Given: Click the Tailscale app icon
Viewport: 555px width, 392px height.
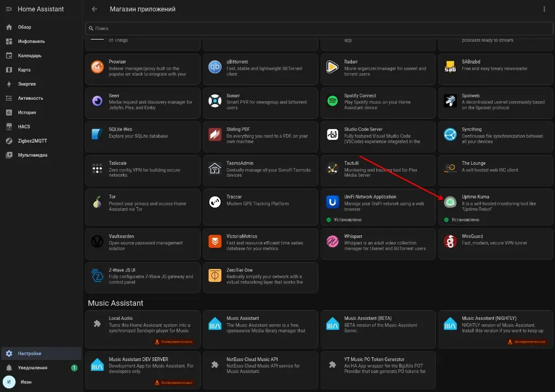Looking at the screenshot, I should [x=98, y=169].
